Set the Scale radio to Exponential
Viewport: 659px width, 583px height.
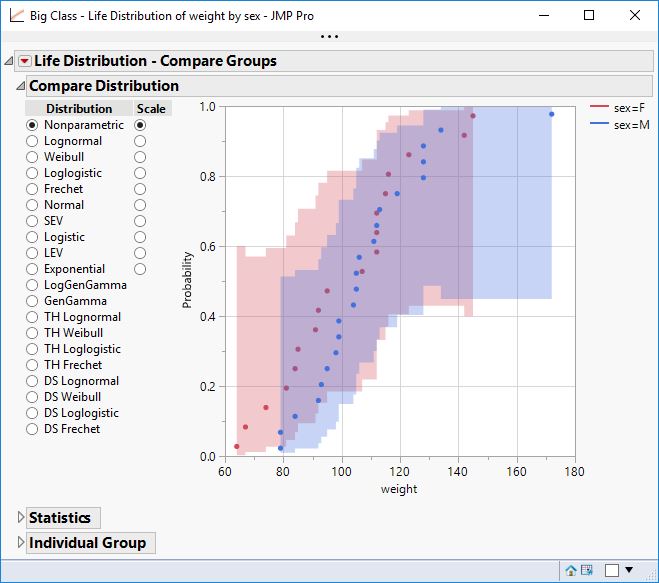tap(140, 269)
